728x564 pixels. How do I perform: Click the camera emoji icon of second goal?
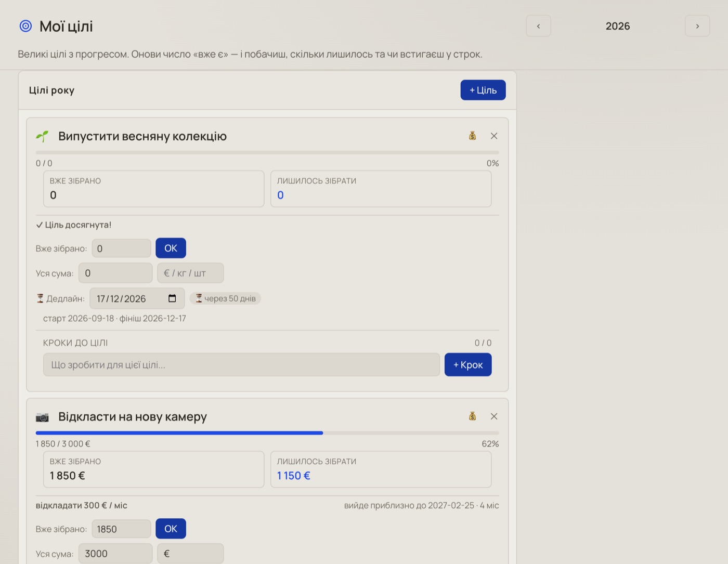pyautogui.click(x=42, y=417)
